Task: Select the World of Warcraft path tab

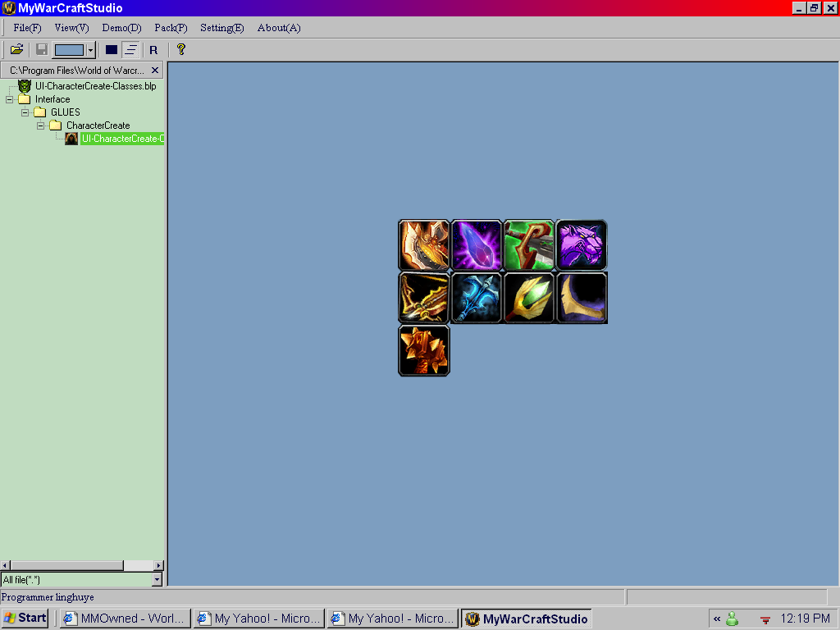Action: coord(76,71)
